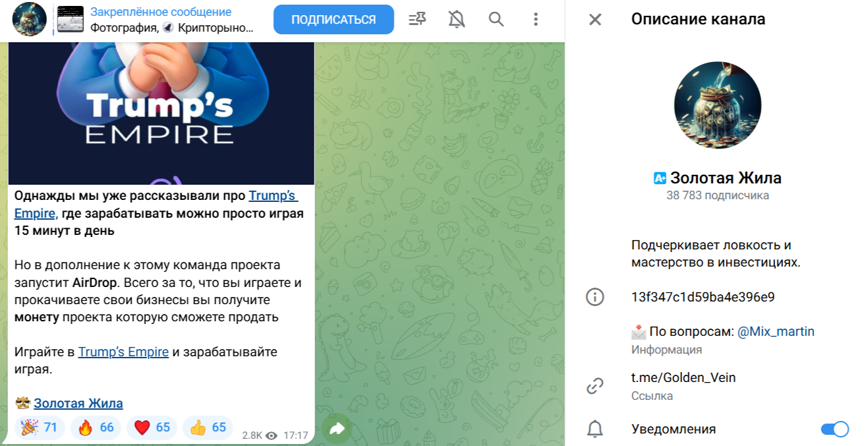Close the channel description panel
Viewport: 868px width, 446px height.
point(595,19)
